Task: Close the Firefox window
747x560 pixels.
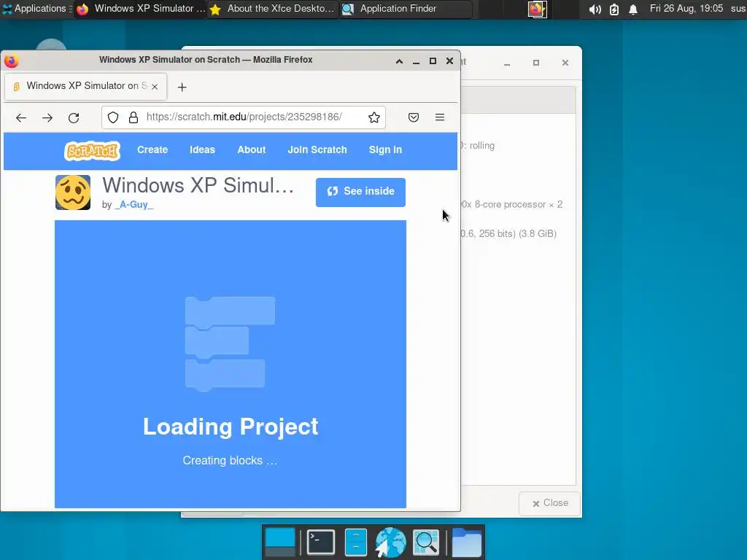Action: click(449, 61)
